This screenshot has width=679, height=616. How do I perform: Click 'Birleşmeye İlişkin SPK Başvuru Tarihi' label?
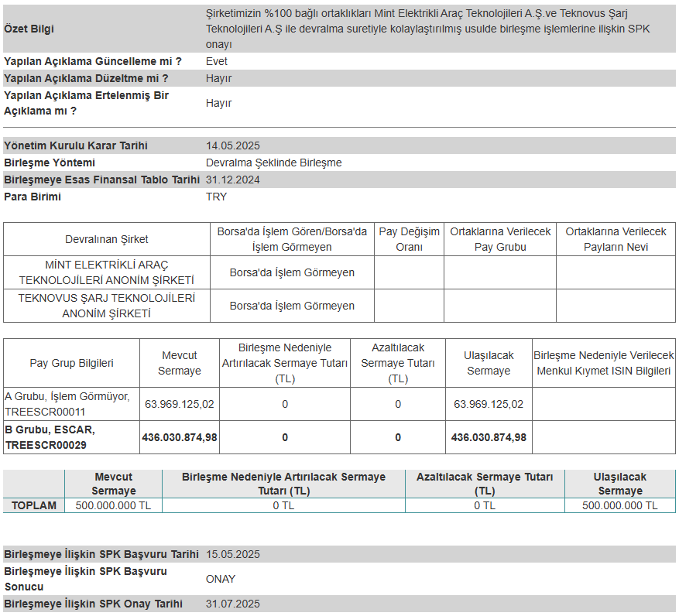[101, 554]
